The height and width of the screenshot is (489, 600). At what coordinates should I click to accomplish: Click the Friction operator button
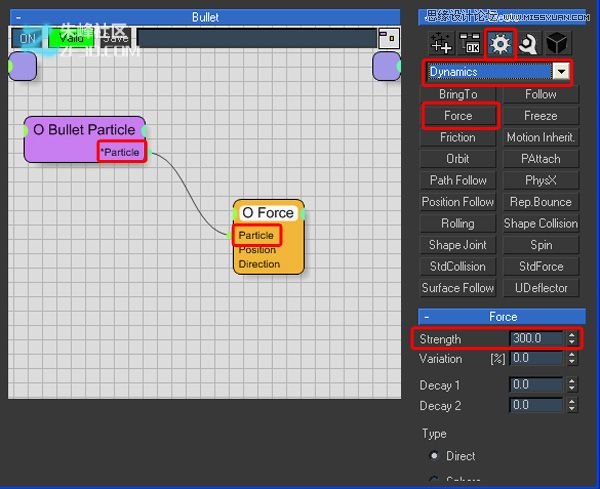point(458,137)
